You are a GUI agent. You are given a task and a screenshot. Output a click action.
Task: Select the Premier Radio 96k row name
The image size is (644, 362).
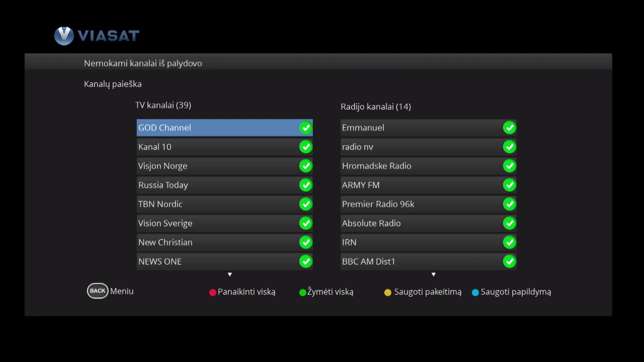point(378,204)
